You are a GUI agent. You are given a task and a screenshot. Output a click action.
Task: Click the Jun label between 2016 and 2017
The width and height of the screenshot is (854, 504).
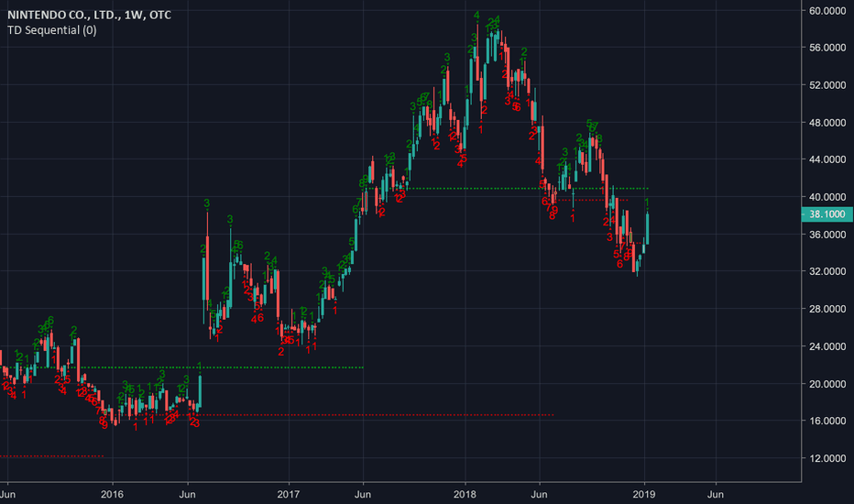pos(187,494)
